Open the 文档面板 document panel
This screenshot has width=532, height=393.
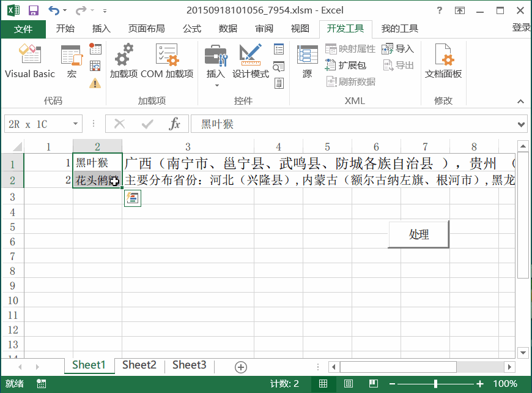443,62
